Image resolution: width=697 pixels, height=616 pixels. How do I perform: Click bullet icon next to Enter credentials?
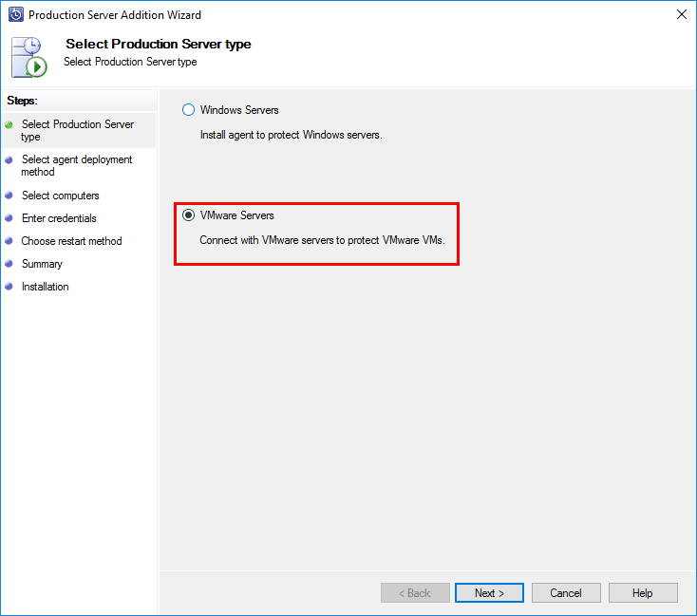(x=9, y=218)
